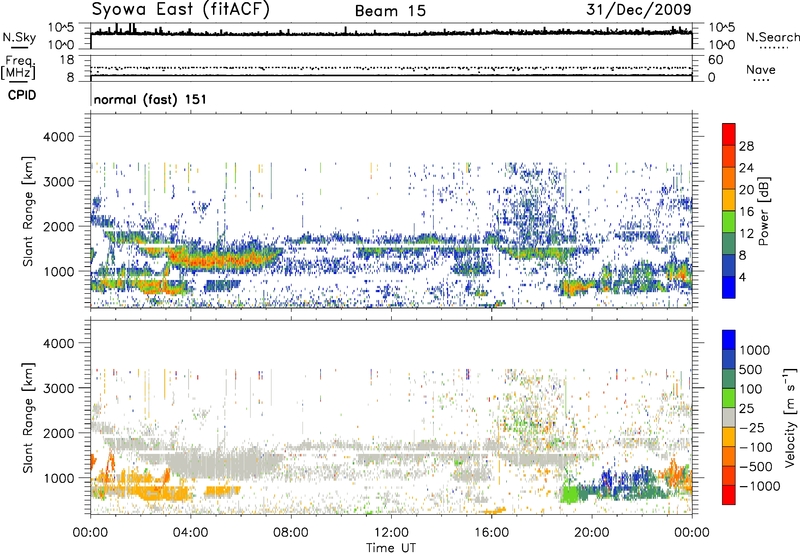Click the red swatch of Power colorbar

coord(729,134)
